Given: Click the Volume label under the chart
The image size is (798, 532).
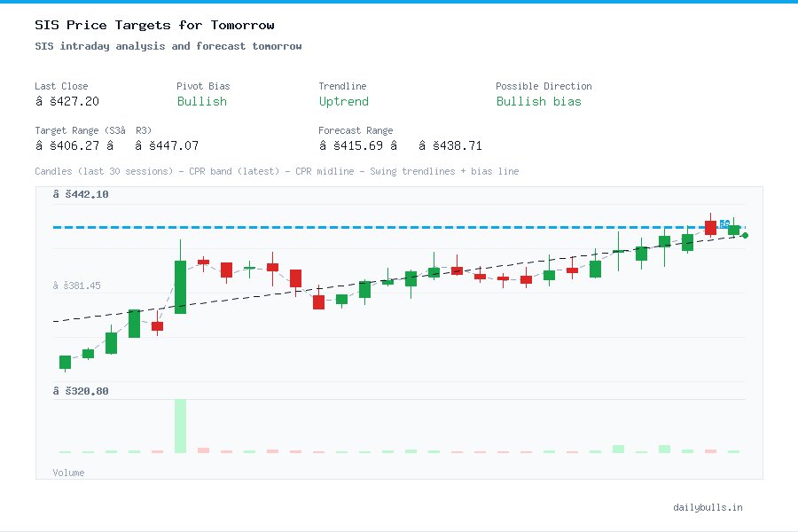Looking at the screenshot, I should [x=68, y=473].
